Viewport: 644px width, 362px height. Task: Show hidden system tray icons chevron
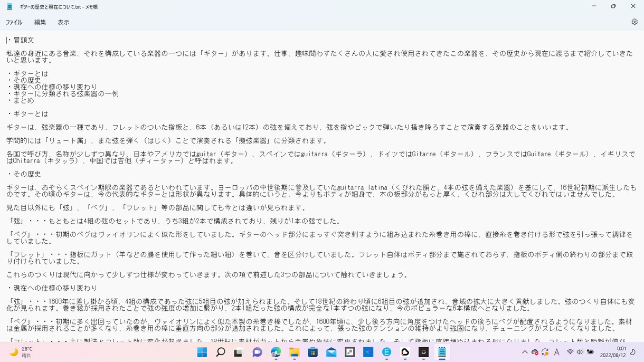coord(524,352)
